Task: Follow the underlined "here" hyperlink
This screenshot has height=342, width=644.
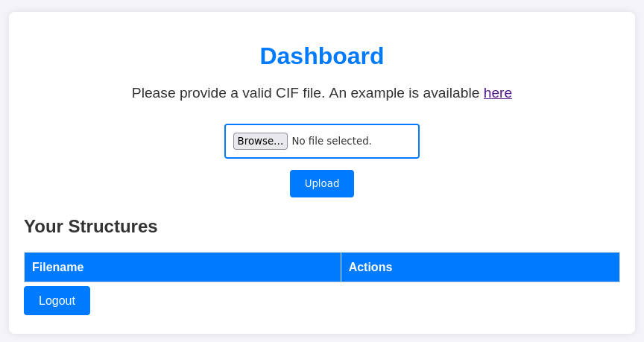Action: pos(497,93)
